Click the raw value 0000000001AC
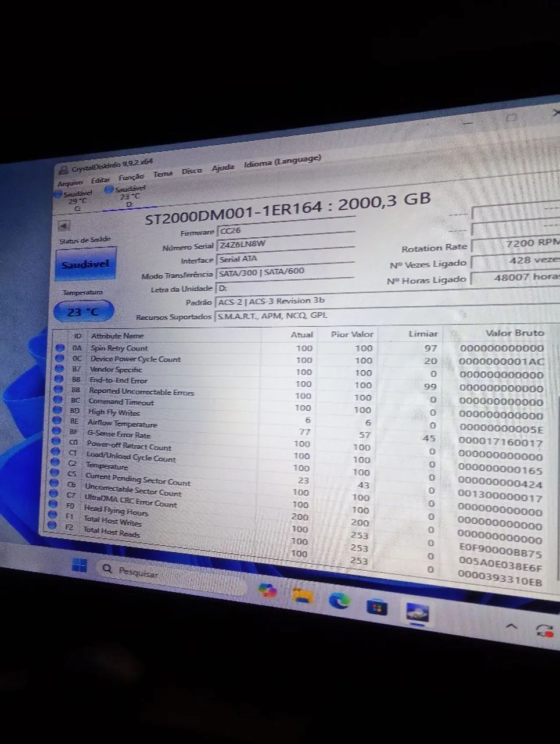The image size is (560, 744). [x=501, y=361]
